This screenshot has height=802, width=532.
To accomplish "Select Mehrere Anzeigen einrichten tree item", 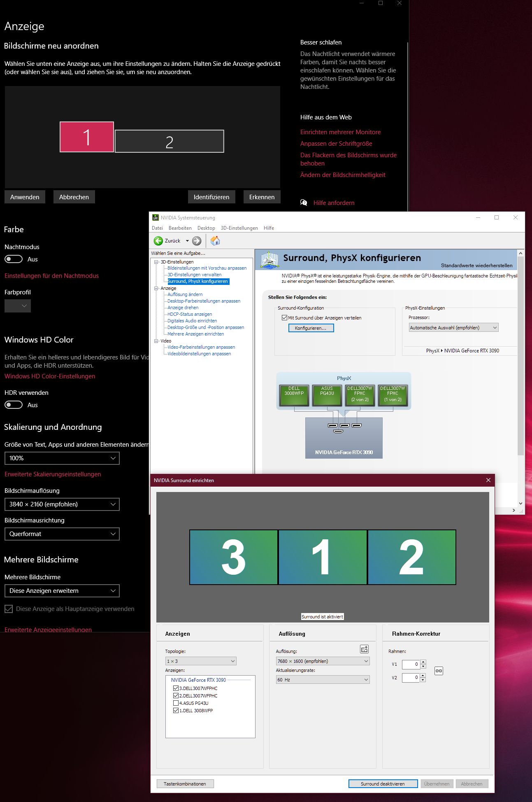I will (196, 334).
